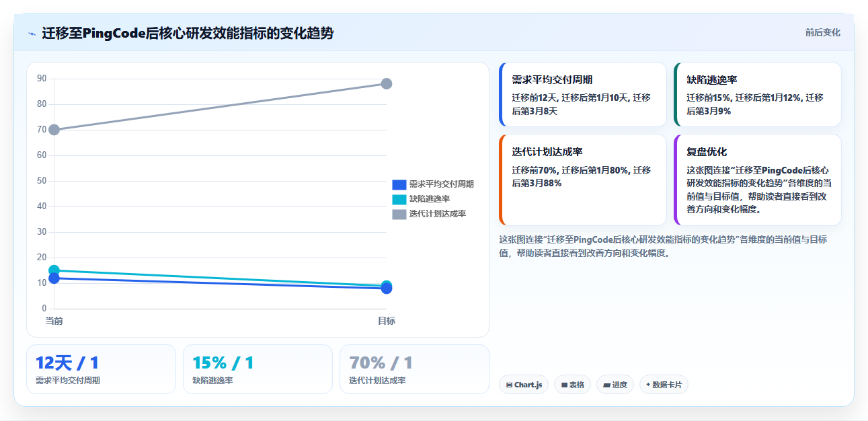The image size is (868, 421).
Task: Click the gray data point at 当前 70
Action: (54, 130)
